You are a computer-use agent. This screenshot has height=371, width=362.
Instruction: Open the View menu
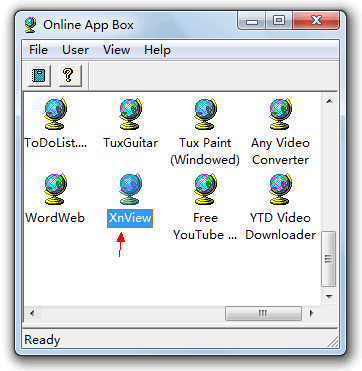[116, 50]
